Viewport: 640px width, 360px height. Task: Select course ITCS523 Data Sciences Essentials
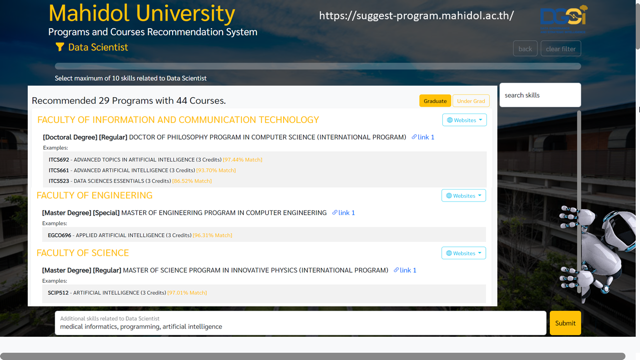(x=130, y=181)
